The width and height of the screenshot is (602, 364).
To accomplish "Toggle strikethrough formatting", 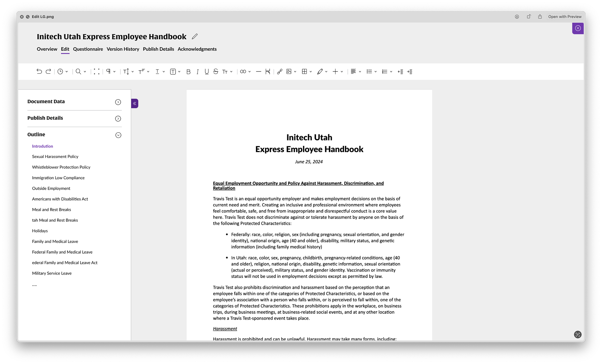I will click(x=216, y=71).
